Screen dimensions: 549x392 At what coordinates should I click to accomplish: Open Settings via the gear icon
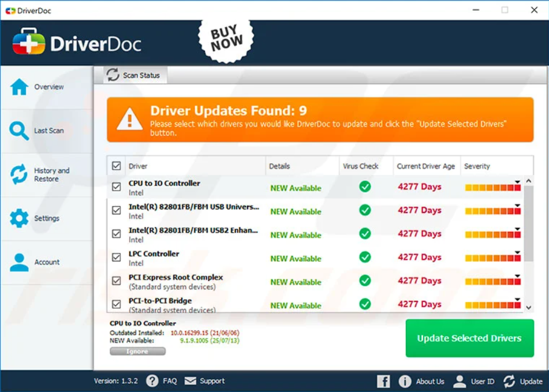pyautogui.click(x=19, y=218)
